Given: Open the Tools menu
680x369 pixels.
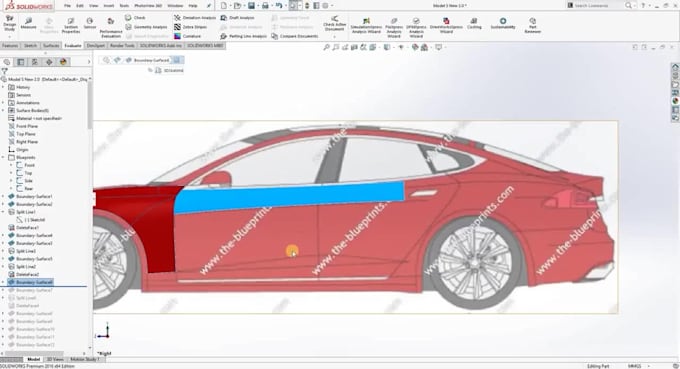Looking at the screenshot, I should click(x=124, y=6).
